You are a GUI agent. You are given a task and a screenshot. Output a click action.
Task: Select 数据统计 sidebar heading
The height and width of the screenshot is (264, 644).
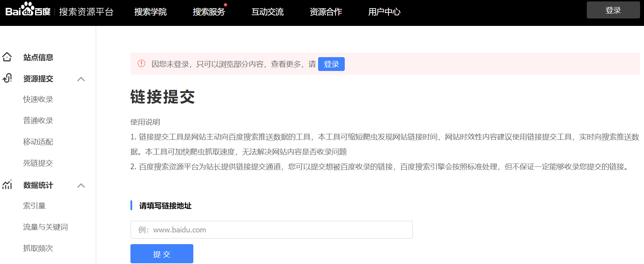38,185
